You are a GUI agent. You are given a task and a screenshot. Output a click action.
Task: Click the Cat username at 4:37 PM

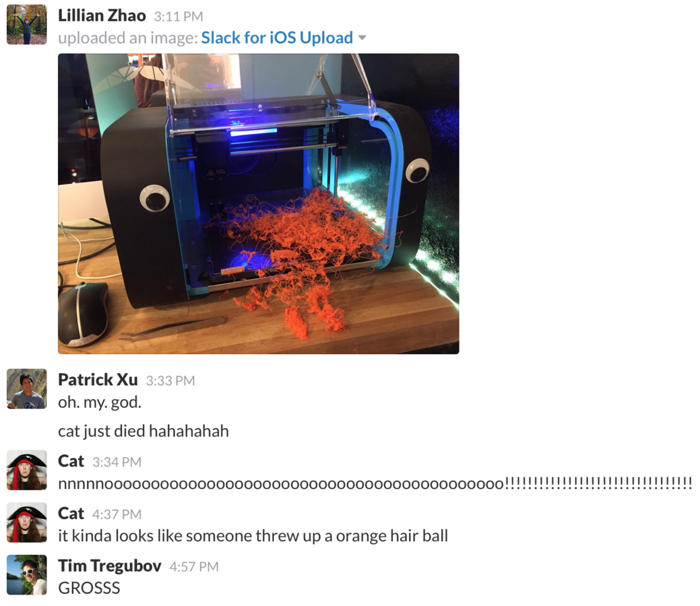[x=71, y=513]
